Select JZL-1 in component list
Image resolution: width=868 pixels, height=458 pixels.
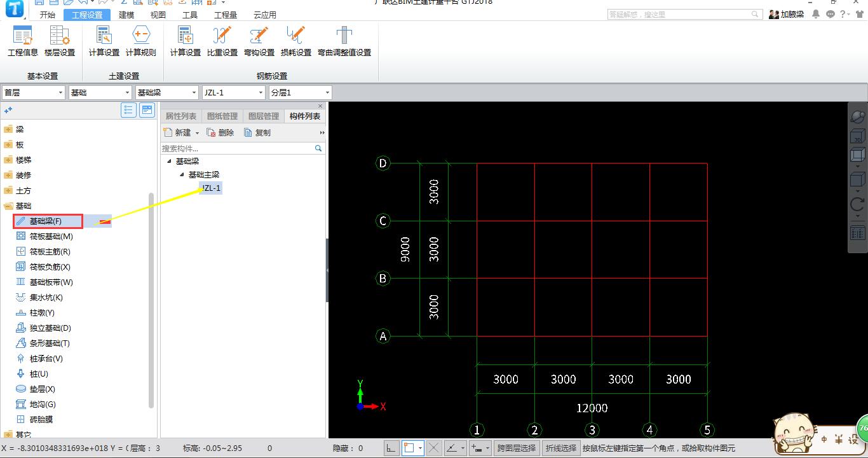211,188
